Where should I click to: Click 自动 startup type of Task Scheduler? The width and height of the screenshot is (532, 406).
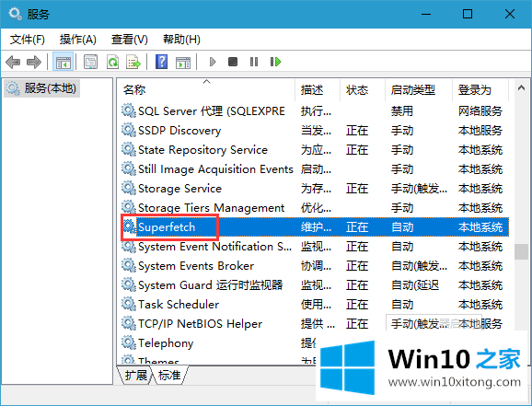point(401,305)
